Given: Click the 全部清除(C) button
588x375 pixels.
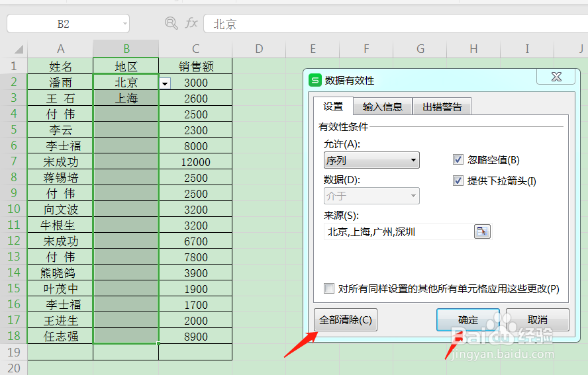Looking at the screenshot, I should [346, 319].
